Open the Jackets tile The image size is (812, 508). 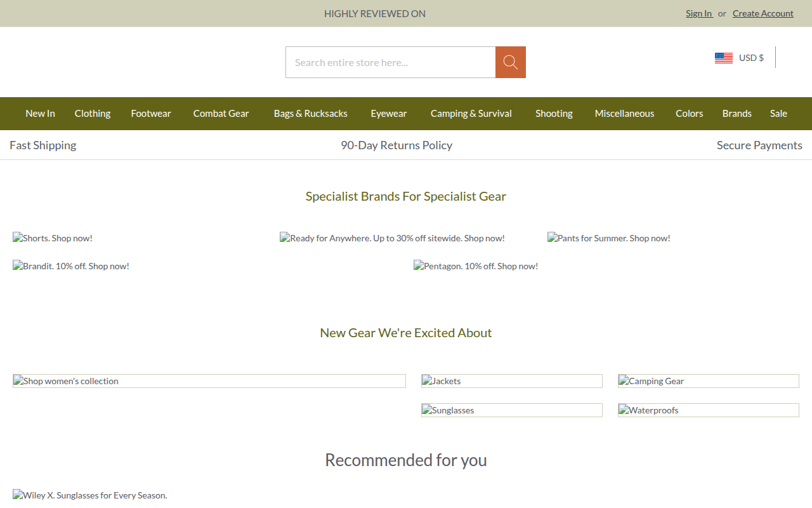coord(512,381)
